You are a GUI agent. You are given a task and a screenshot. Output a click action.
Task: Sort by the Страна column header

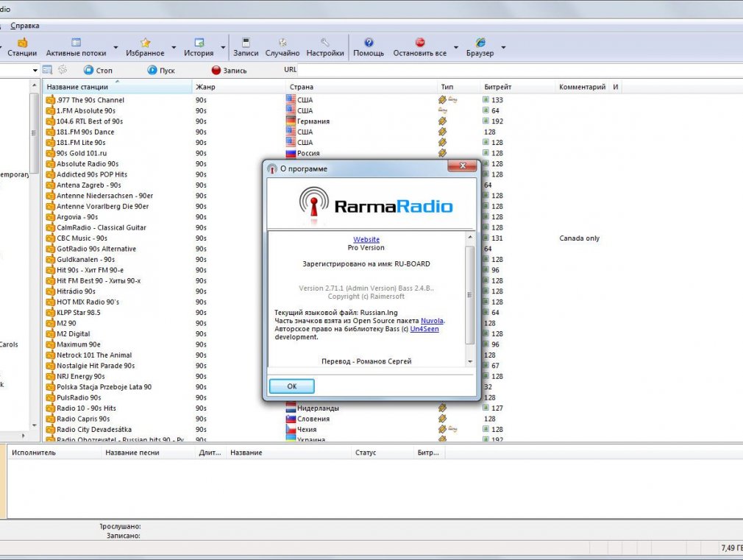click(x=361, y=87)
